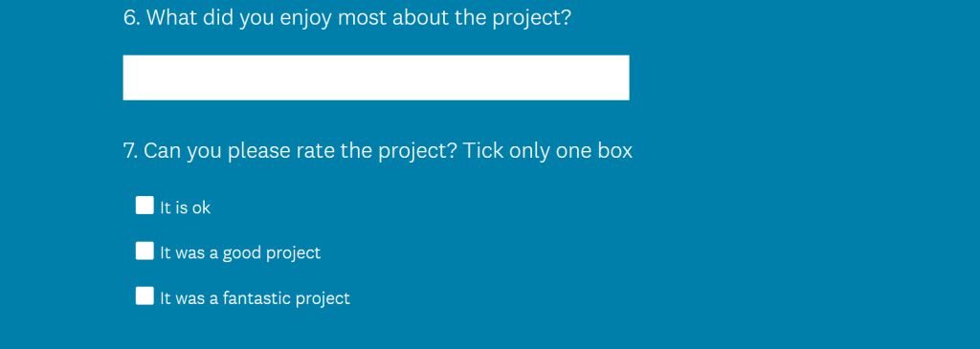The width and height of the screenshot is (980, 349).
Task: Focus the question 6 answer text box
Action: [375, 77]
